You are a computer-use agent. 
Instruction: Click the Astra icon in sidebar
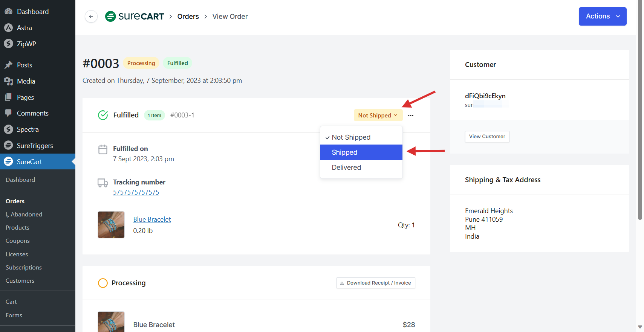click(x=8, y=28)
